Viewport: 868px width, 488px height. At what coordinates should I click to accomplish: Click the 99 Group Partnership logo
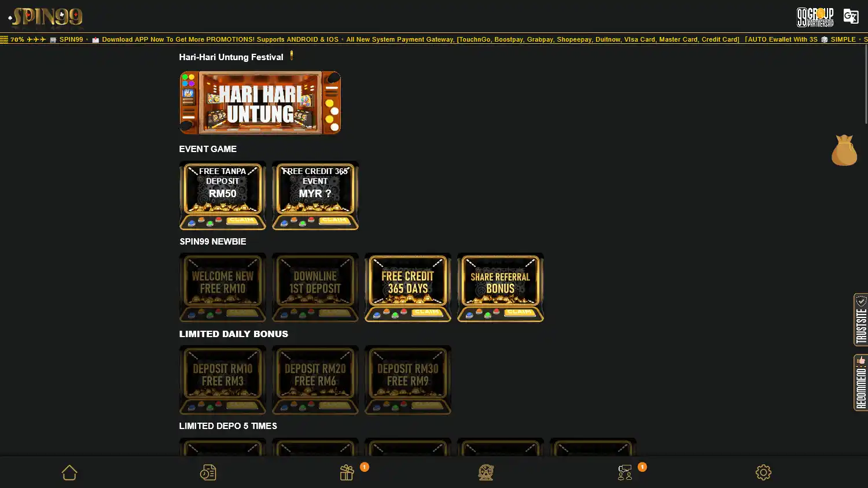click(x=815, y=17)
